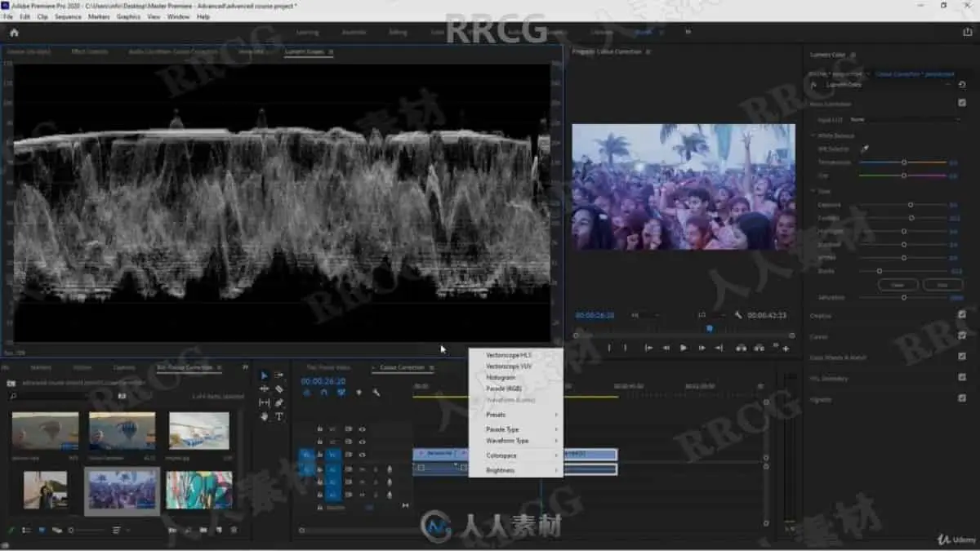This screenshot has width=980, height=551.
Task: Step forward one frame
Action: [x=701, y=348]
